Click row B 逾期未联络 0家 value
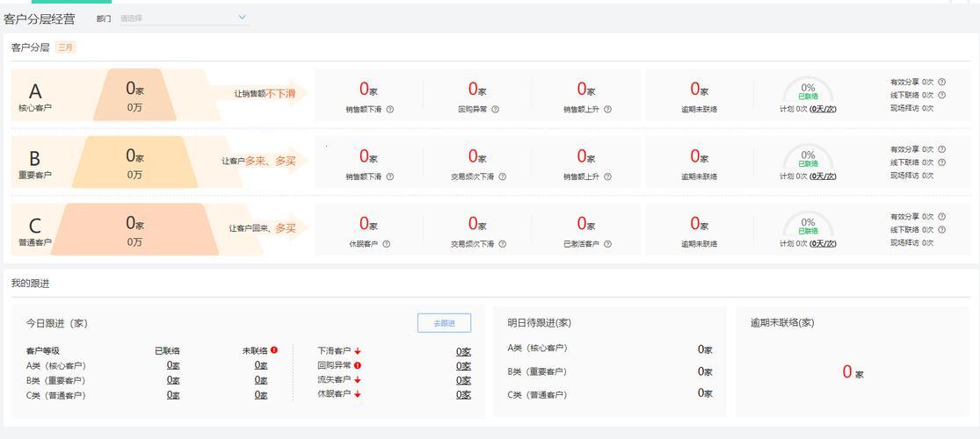980x439 pixels. (x=699, y=157)
